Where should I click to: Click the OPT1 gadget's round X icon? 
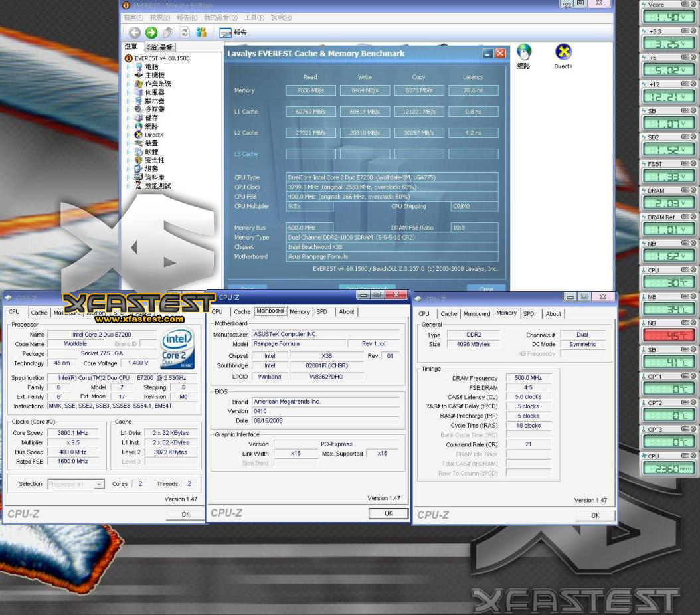pyautogui.click(x=693, y=376)
